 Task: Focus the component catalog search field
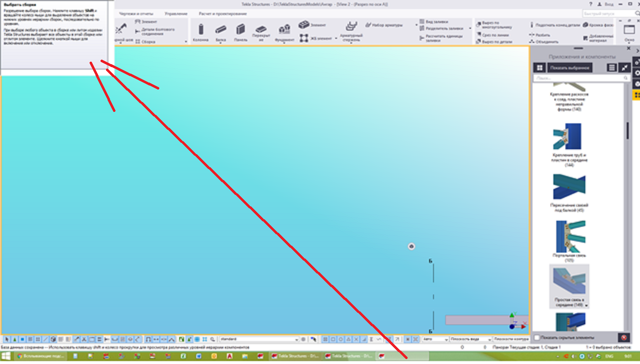[581, 79]
